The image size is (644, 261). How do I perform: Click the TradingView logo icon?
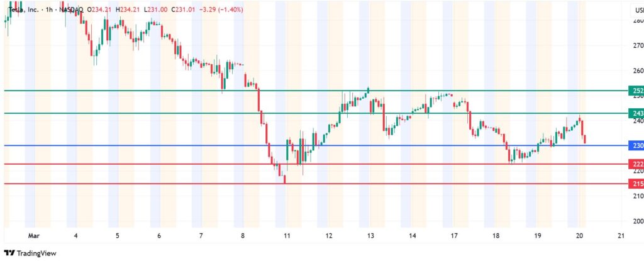tap(9, 252)
